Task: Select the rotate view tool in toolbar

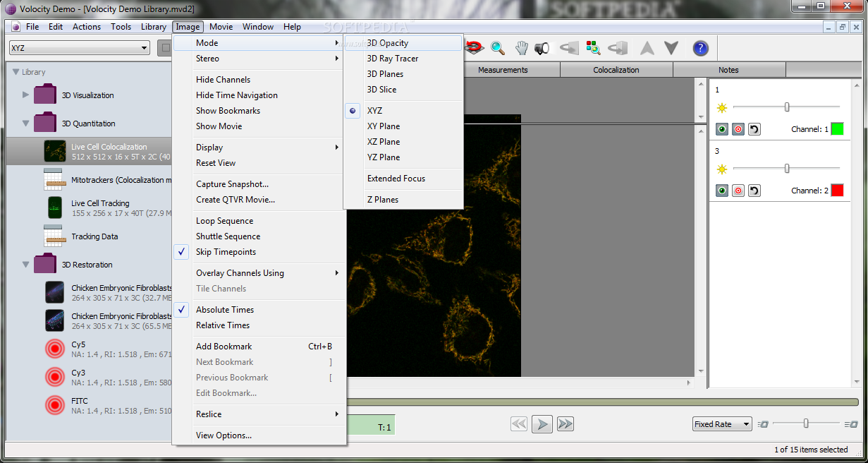Action: pyautogui.click(x=474, y=47)
